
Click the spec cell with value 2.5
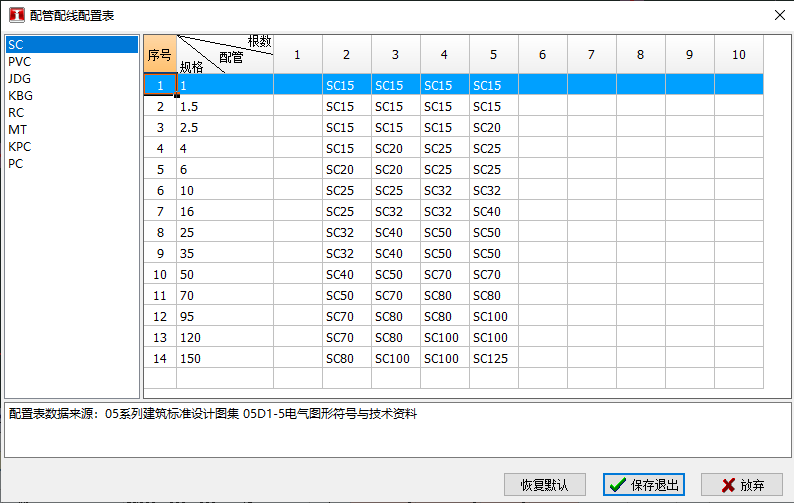click(224, 127)
